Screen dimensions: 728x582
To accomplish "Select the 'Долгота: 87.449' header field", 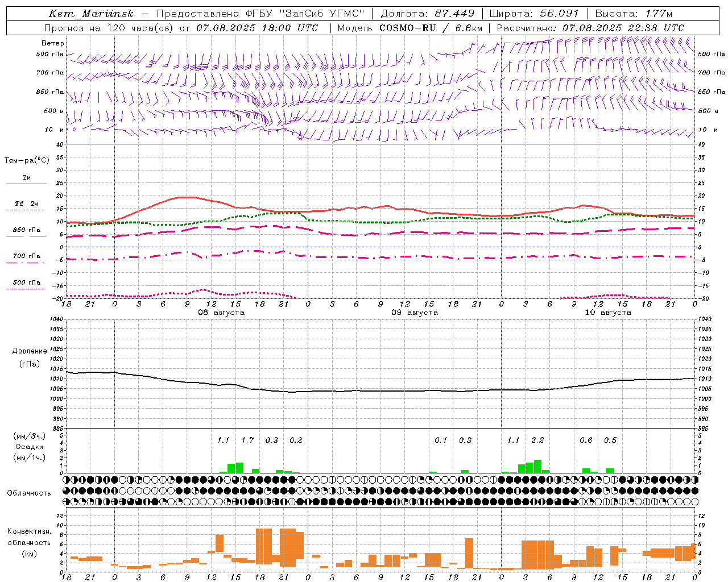I will [428, 14].
